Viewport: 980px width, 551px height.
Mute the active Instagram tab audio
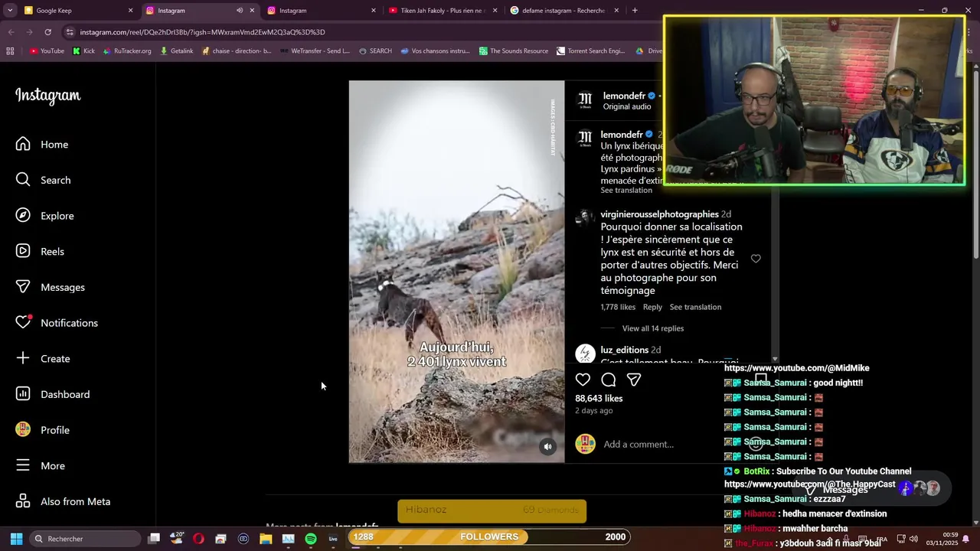(239, 11)
